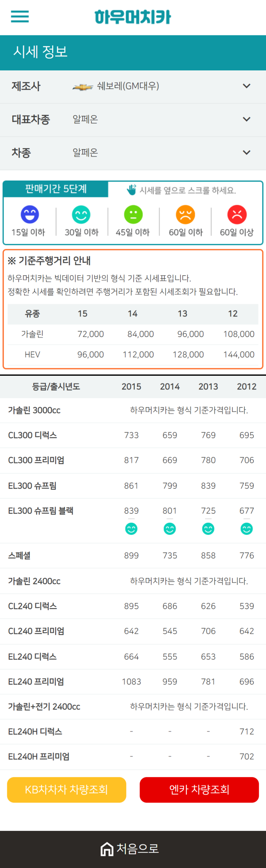Viewport: 266px width, 868px height.
Task: Click smiley under EL300 슈프림 블랙 2013 price
Action: click(208, 529)
